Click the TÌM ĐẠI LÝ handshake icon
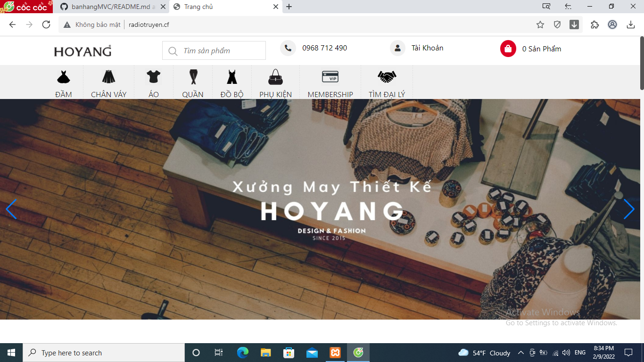Viewport: 644px width, 362px height. point(387,75)
